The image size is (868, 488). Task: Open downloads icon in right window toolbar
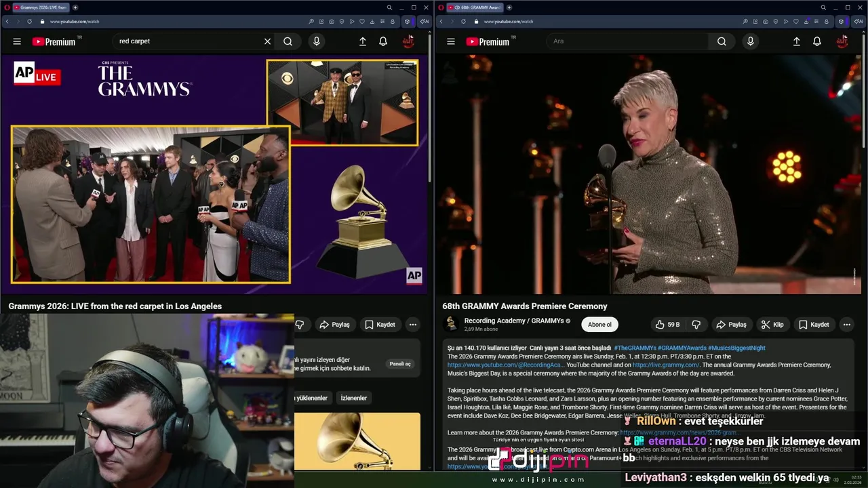(806, 21)
